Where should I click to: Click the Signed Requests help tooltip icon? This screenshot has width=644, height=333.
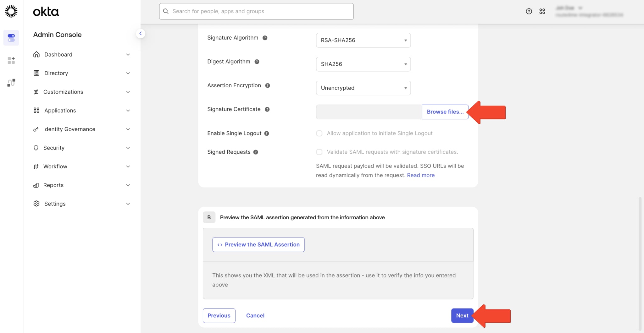256,152
